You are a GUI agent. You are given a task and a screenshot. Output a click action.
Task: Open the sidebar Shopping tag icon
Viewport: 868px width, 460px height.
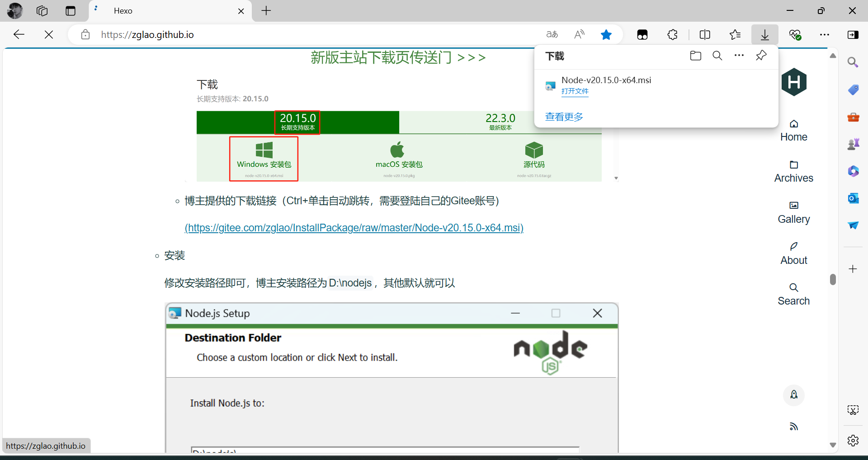coord(853,89)
